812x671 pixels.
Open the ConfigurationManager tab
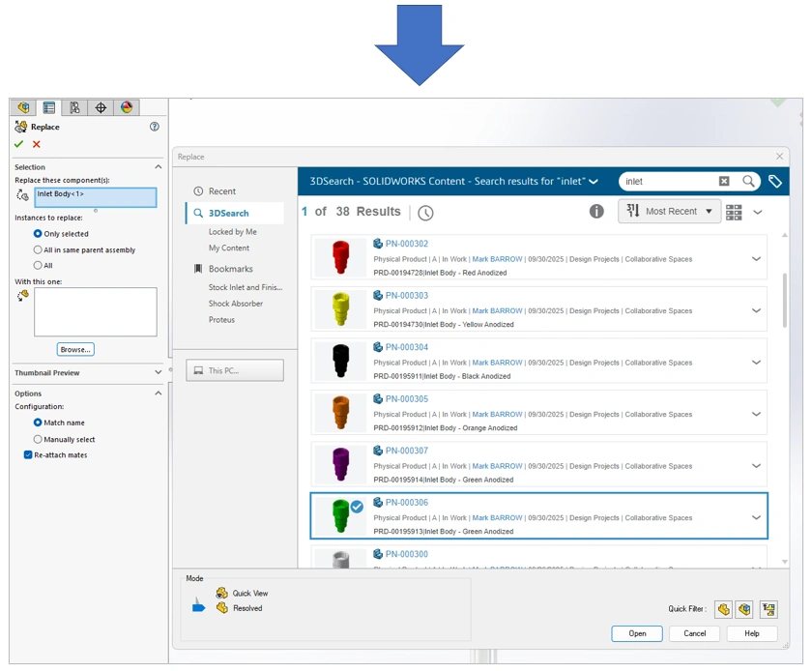pyautogui.click(x=74, y=107)
